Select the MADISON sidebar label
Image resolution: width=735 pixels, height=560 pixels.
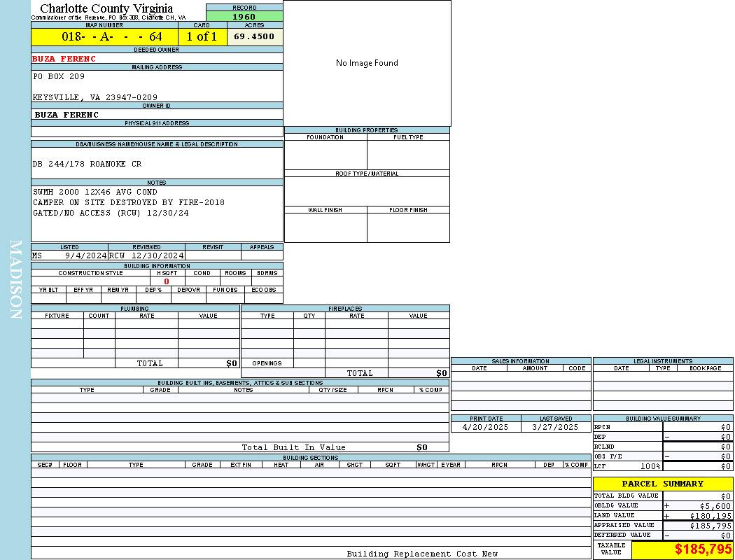pos(15,280)
